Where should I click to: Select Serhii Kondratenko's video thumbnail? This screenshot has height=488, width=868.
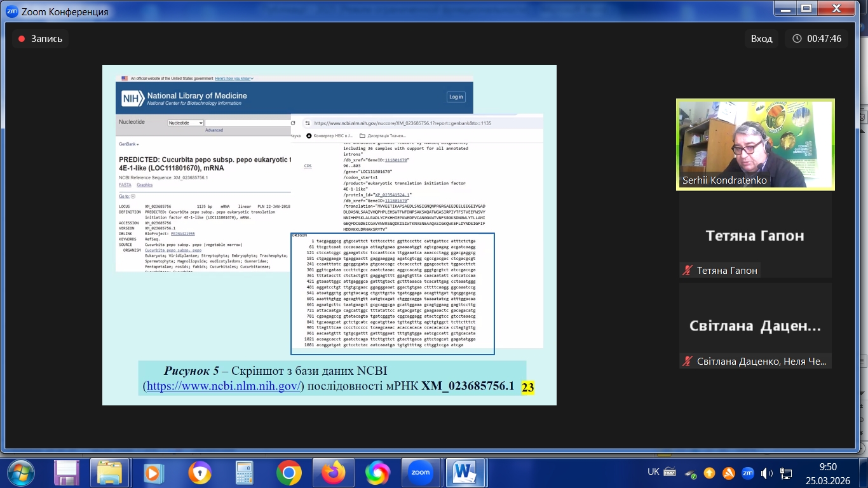tap(755, 144)
